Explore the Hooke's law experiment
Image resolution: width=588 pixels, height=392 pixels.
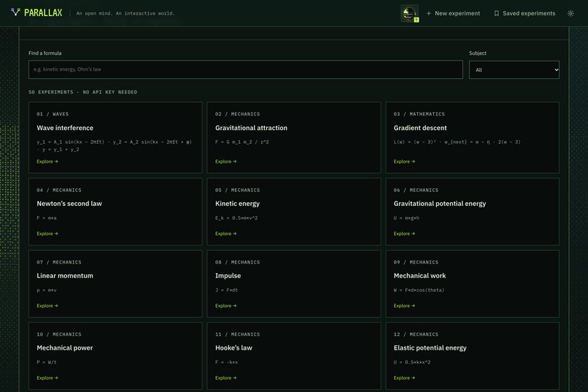click(x=225, y=377)
